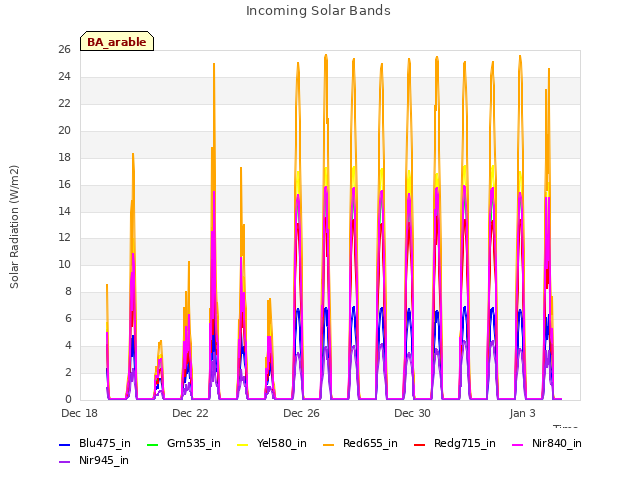
Task: Click the 26 y-axis tick label
Action: (x=64, y=50)
